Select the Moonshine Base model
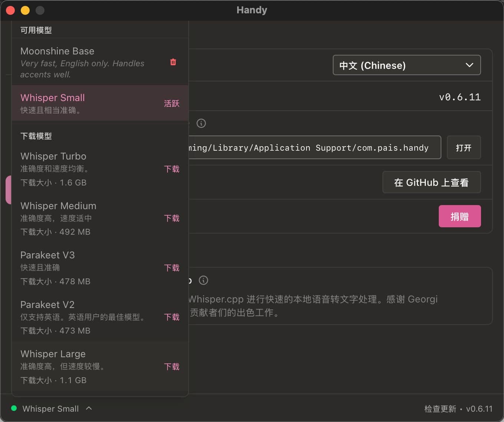The image size is (504, 422). (100, 62)
